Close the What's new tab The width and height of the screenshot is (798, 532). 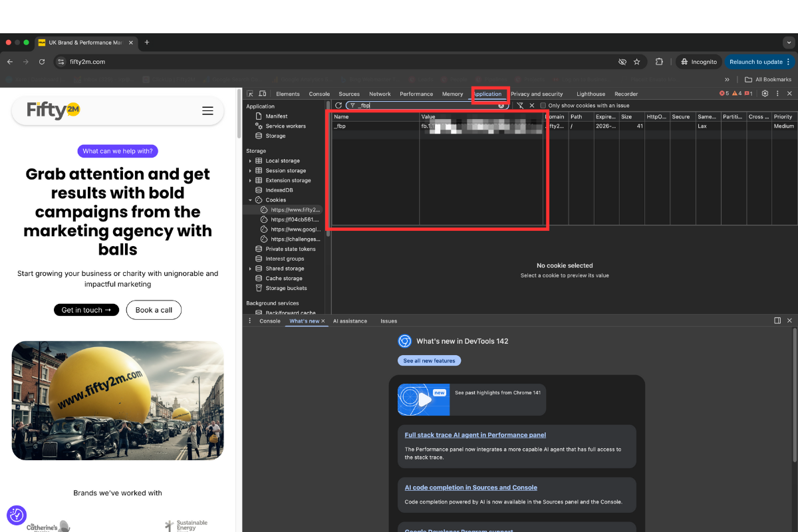pyautogui.click(x=323, y=321)
